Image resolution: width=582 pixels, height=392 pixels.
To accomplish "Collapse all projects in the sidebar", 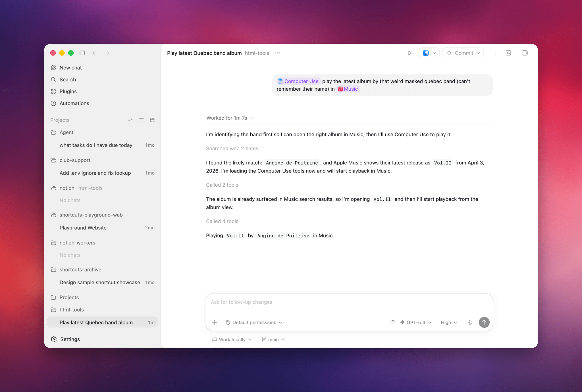I will pyautogui.click(x=130, y=120).
